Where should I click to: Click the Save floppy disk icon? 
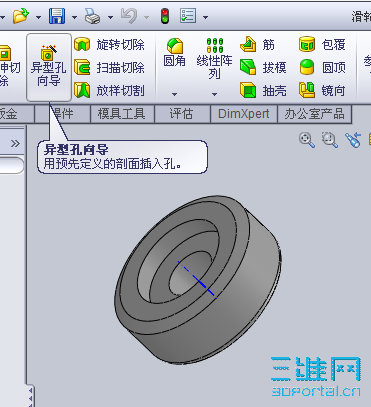point(57,16)
